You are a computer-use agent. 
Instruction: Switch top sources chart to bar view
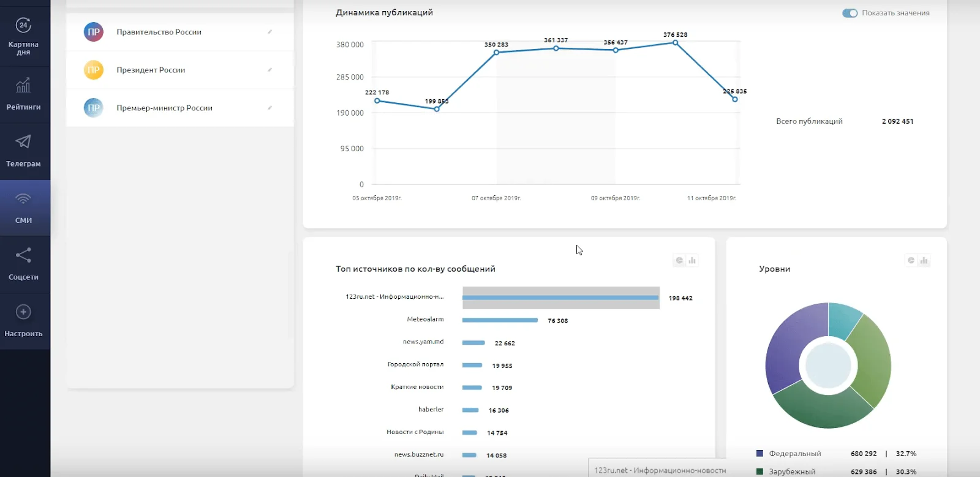click(x=692, y=261)
